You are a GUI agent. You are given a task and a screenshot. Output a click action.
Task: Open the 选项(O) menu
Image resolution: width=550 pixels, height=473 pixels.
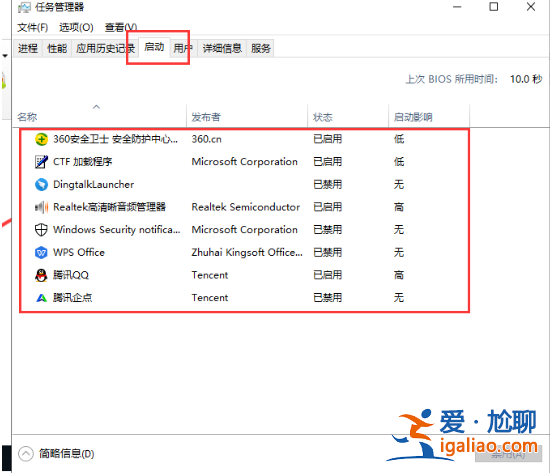pos(76,27)
